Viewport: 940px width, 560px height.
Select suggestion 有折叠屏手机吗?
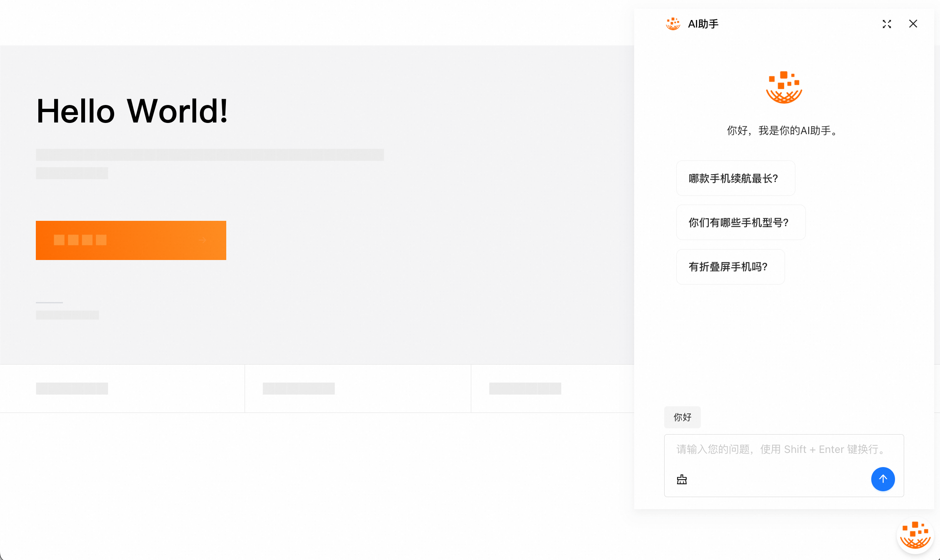[x=730, y=267]
